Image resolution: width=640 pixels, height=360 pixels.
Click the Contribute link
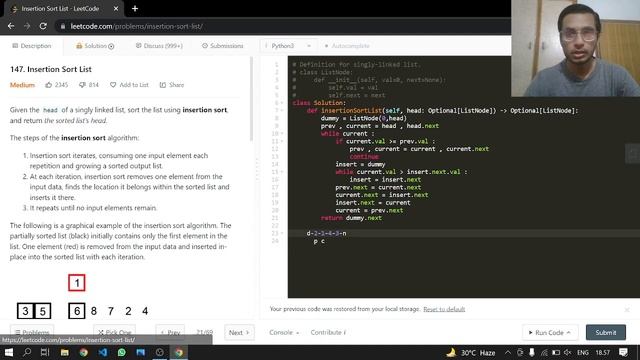(328, 332)
